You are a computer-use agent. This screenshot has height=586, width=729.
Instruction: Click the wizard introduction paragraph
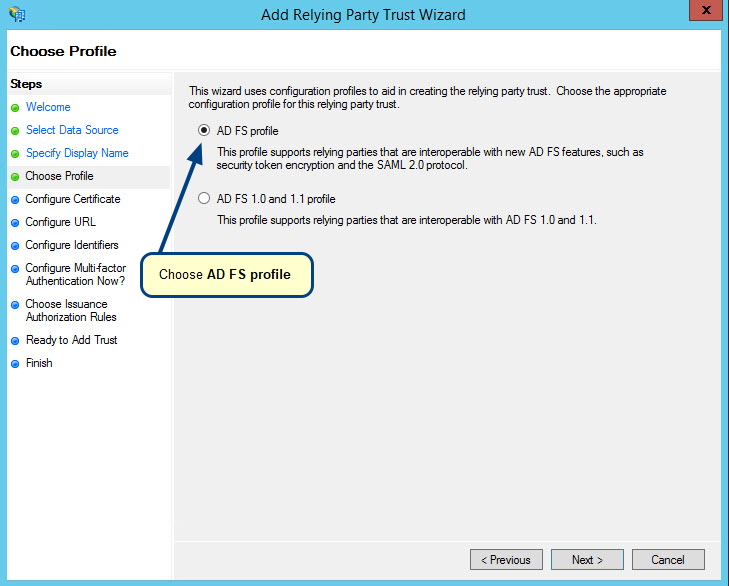point(427,98)
